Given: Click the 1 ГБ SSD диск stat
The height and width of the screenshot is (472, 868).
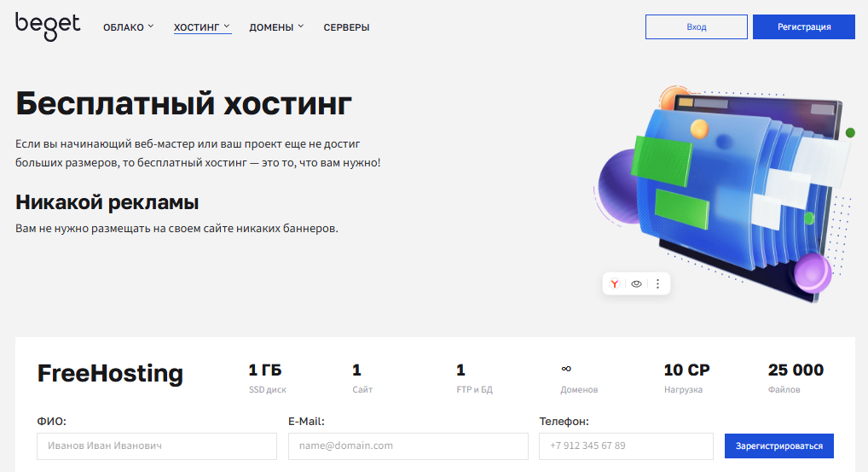Looking at the screenshot, I should 266,378.
